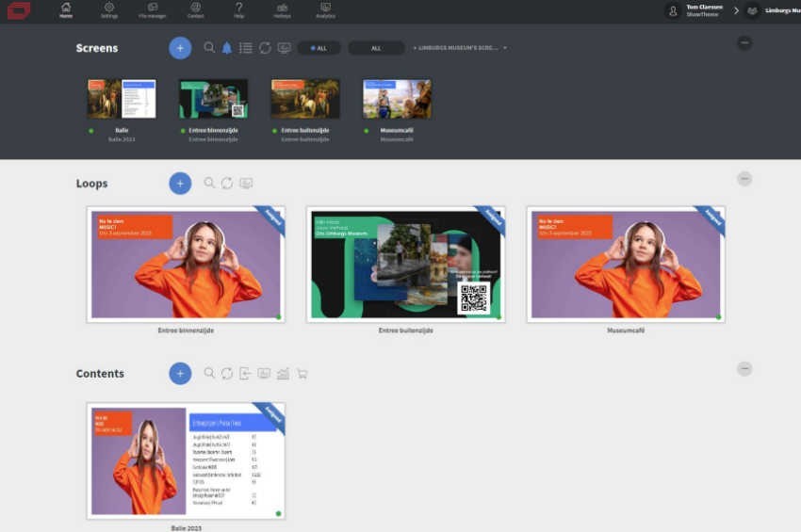Open the Balie 2023 content card
801x532 pixels.
click(186, 460)
